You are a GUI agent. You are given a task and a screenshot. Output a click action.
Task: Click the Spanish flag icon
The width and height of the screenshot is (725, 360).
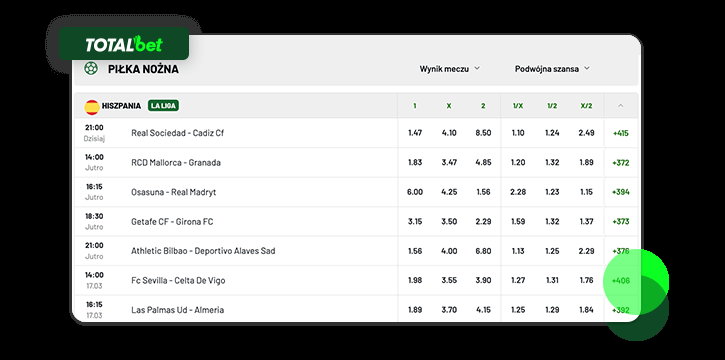92,107
